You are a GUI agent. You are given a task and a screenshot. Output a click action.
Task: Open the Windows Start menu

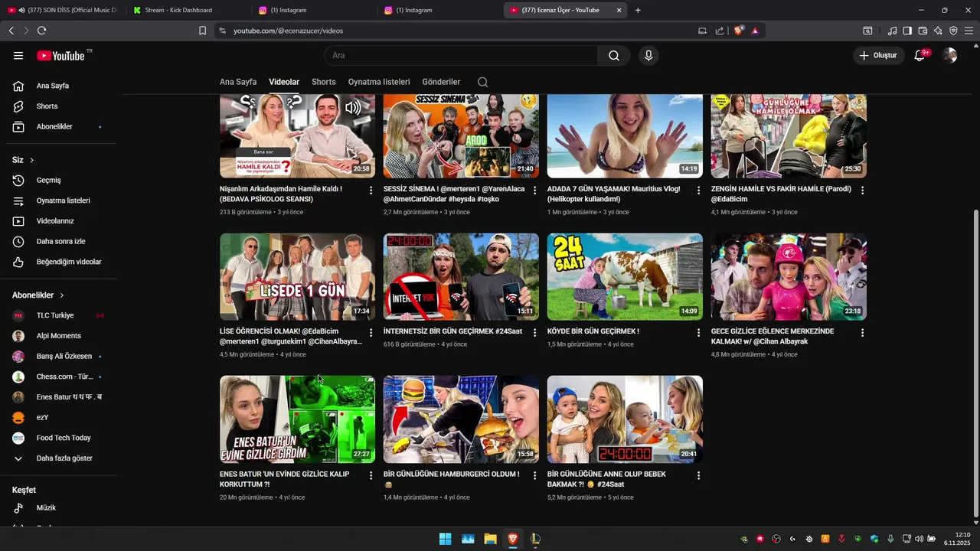point(445,539)
